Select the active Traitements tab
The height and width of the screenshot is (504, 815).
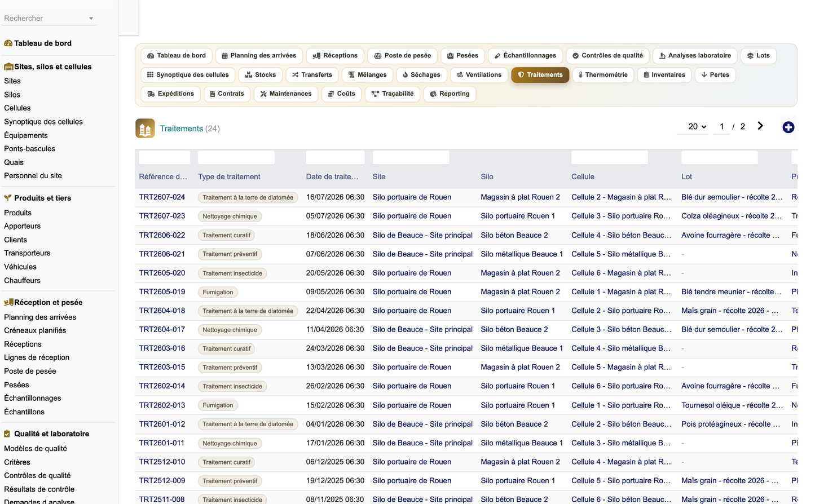click(x=540, y=75)
